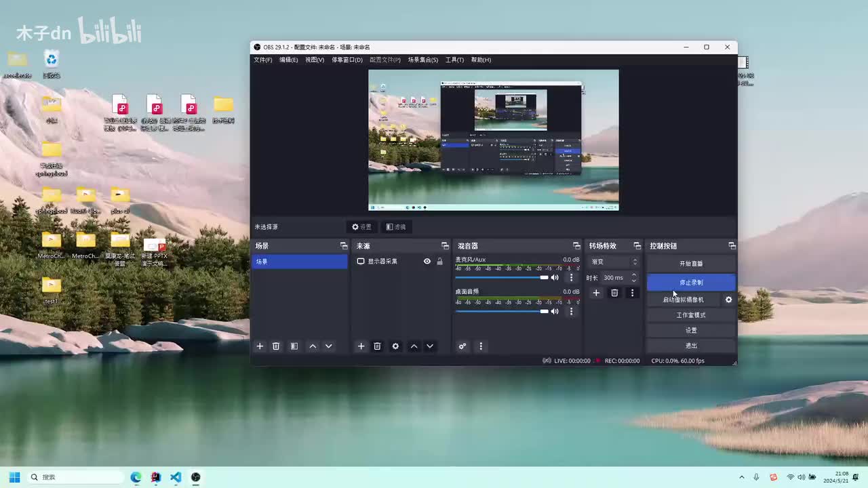
Task: Open advanced audio properties gears icon
Action: 462,346
